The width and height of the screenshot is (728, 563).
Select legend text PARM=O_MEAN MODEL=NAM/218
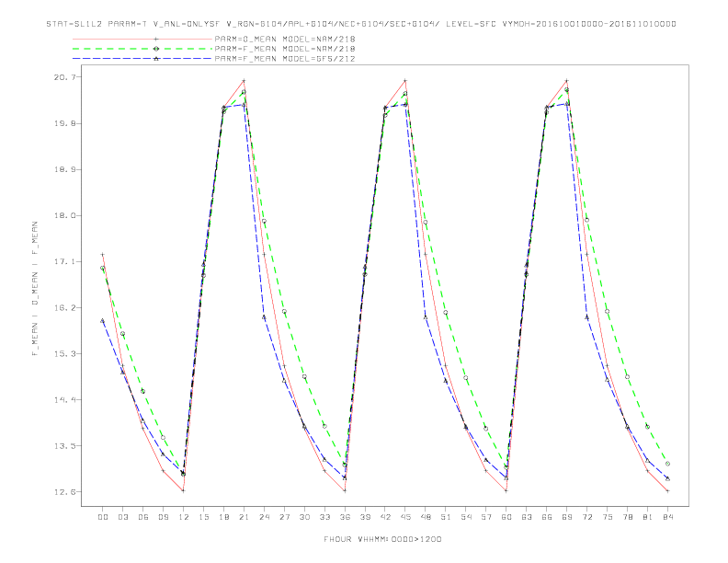pyautogui.click(x=285, y=39)
